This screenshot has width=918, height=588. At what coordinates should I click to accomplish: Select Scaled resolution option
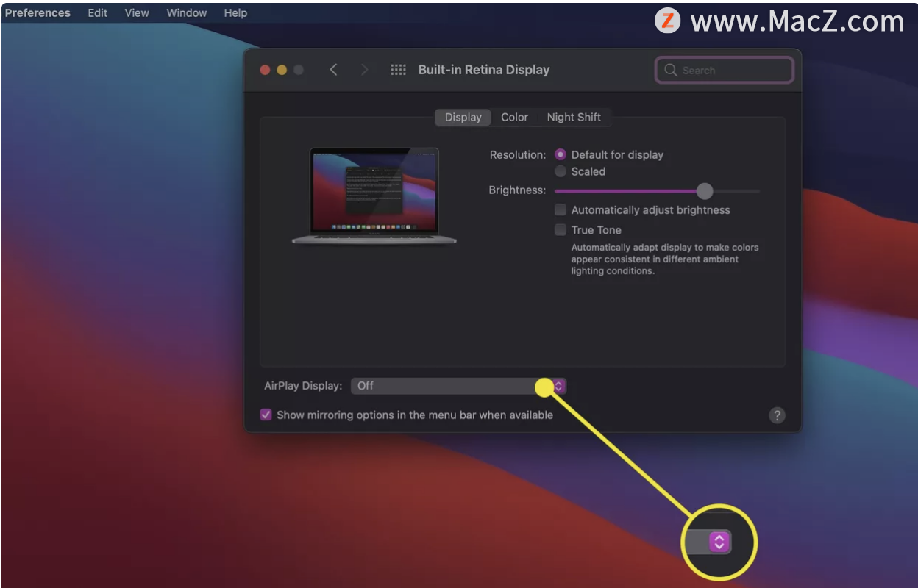[561, 171]
